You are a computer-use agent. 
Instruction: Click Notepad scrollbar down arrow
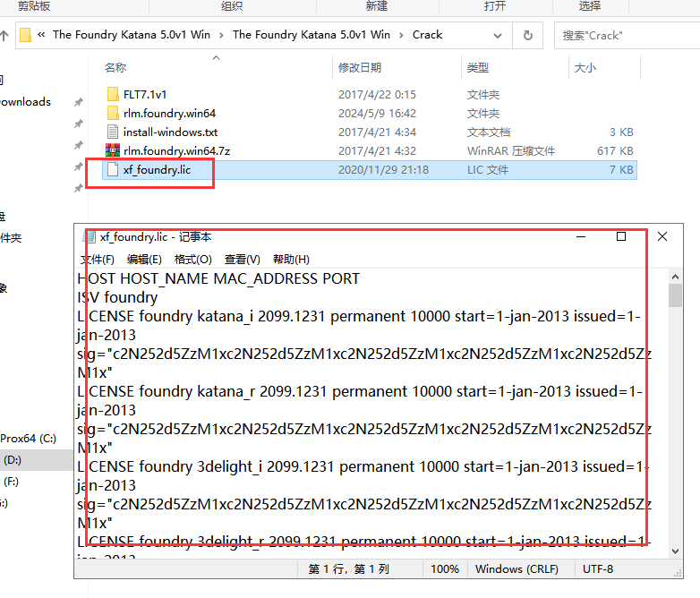tap(676, 551)
